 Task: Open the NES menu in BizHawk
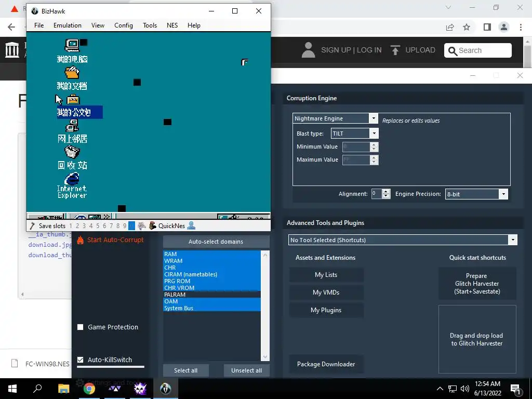172,25
